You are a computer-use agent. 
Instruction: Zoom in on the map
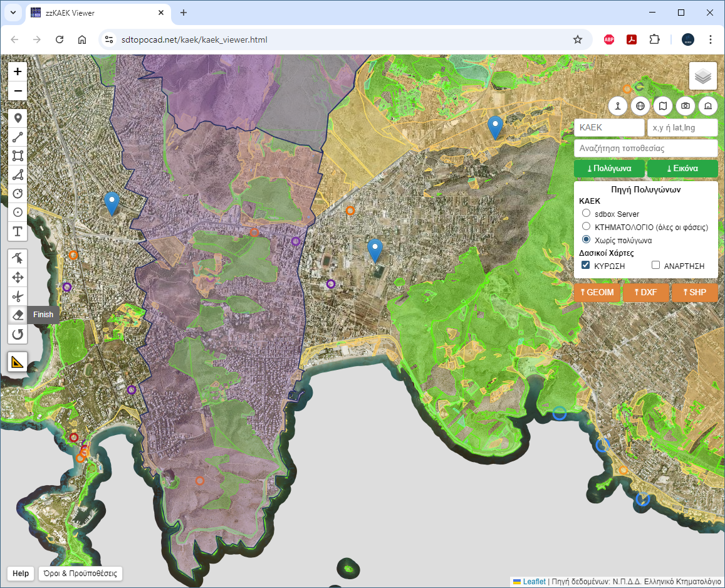(18, 71)
